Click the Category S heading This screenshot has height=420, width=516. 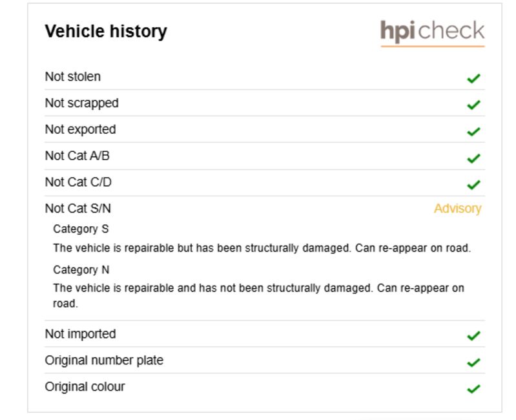pyautogui.click(x=81, y=229)
